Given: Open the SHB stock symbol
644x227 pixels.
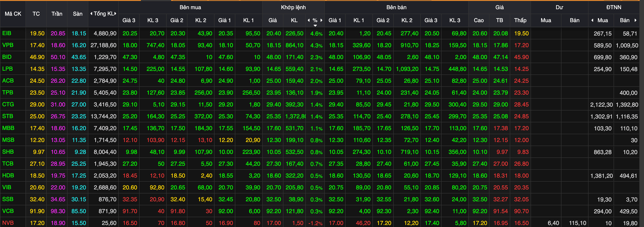Looking at the screenshot, I should 8,151.
